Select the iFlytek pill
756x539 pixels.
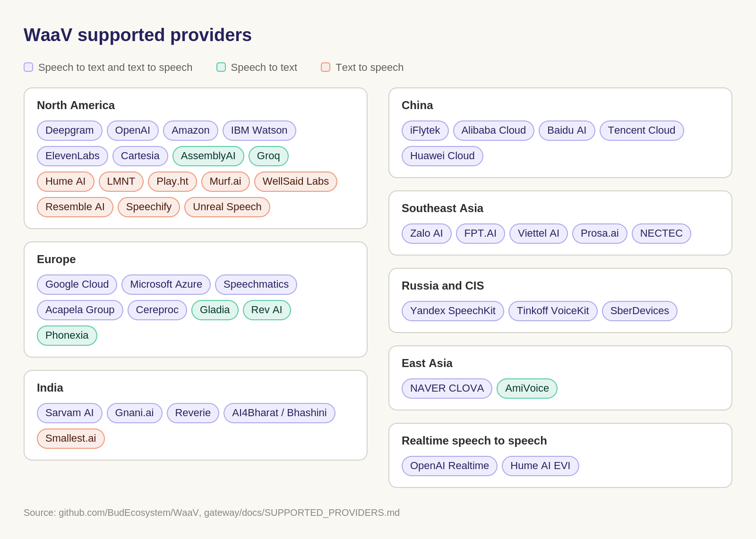pyautogui.click(x=425, y=130)
